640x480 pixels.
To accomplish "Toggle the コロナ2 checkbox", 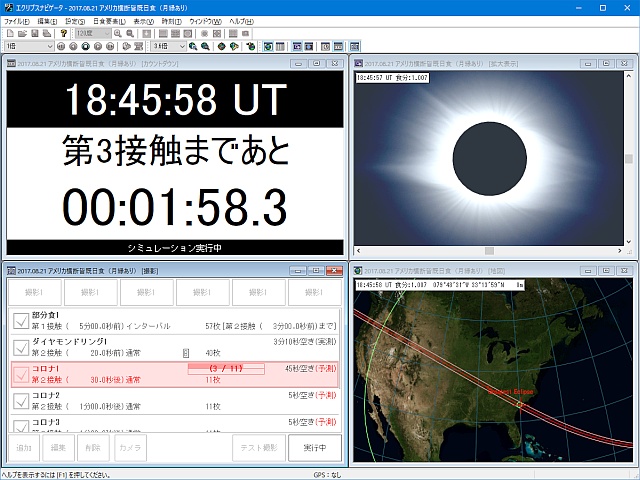I will [x=20, y=401].
